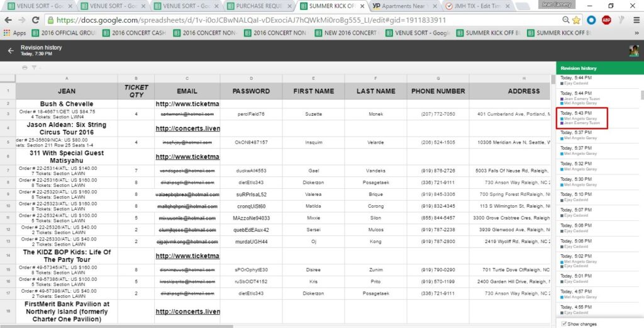
Task: Click the ticketmaster link under Bush & Chevelle
Action: tap(187, 104)
